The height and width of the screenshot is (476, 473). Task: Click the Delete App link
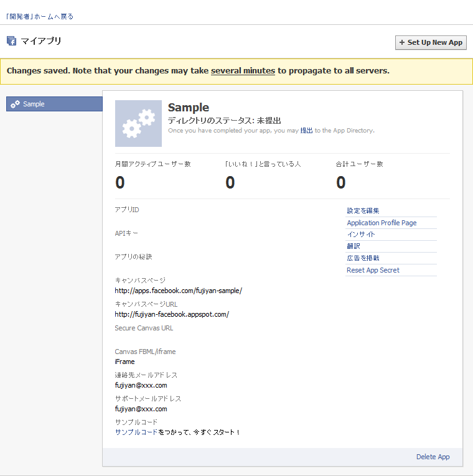[x=433, y=457]
